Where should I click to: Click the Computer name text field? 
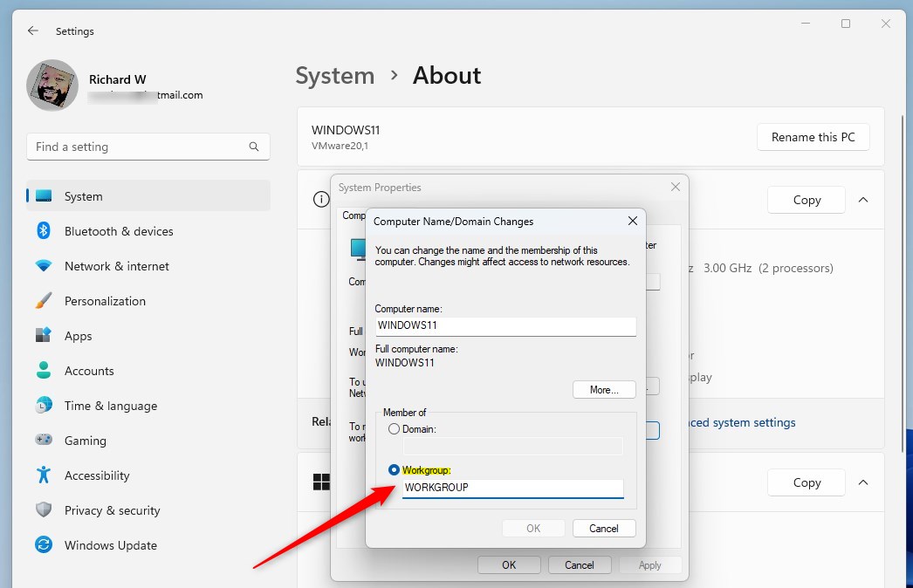pyautogui.click(x=506, y=326)
